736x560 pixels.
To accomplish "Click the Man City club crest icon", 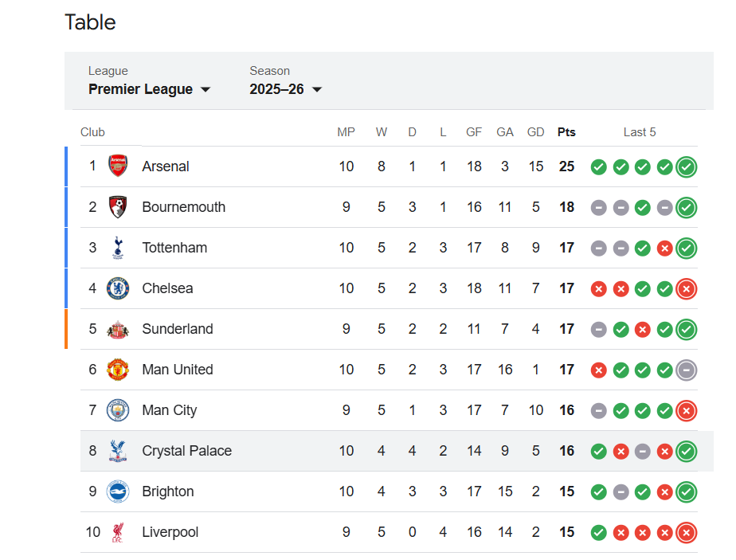I will coord(118,410).
